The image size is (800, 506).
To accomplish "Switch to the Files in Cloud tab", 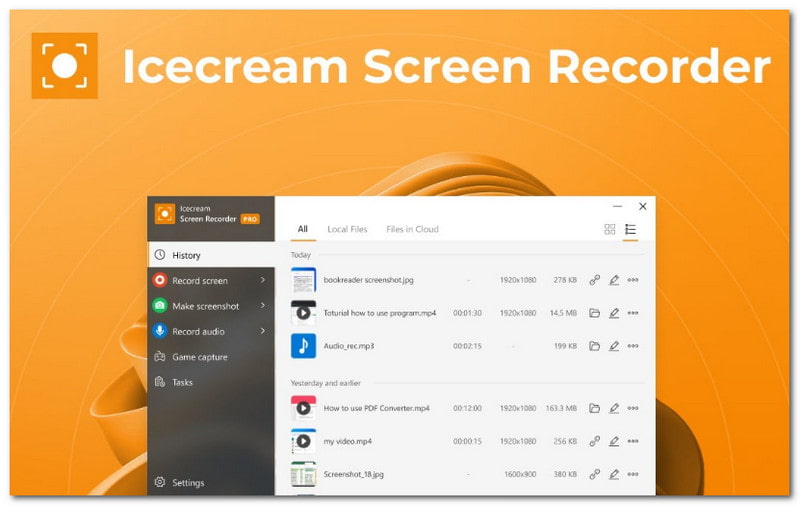I will pyautogui.click(x=412, y=229).
